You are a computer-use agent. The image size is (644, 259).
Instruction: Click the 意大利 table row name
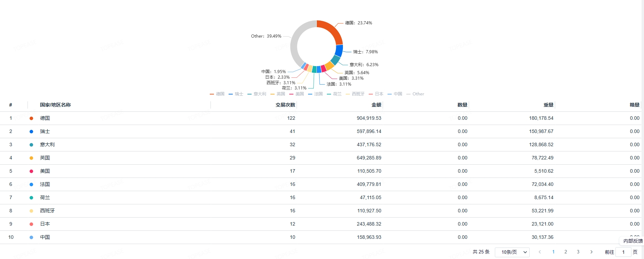tap(47, 144)
